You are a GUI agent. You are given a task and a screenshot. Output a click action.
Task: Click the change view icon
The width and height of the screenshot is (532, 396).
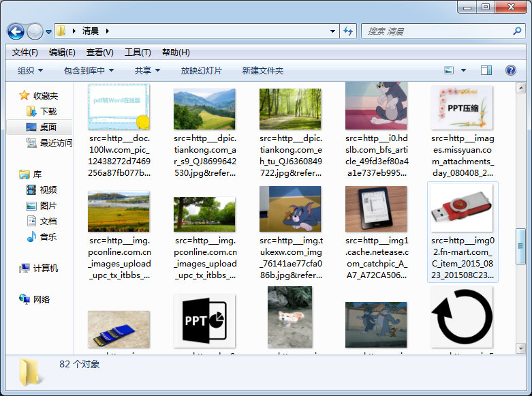point(449,70)
